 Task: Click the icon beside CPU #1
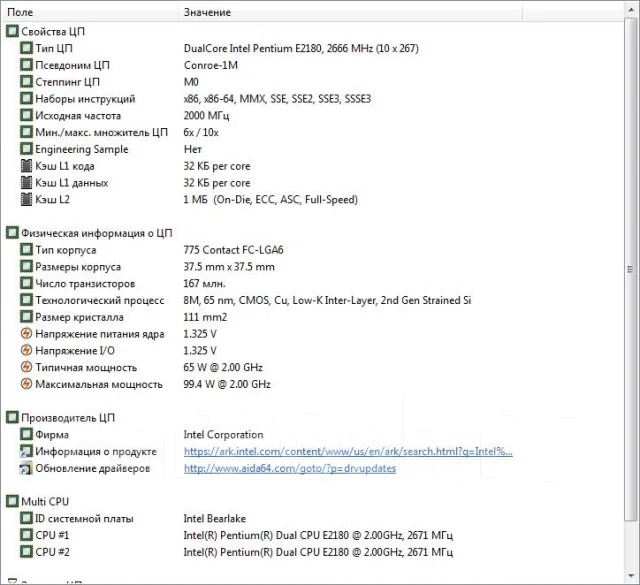[26, 535]
